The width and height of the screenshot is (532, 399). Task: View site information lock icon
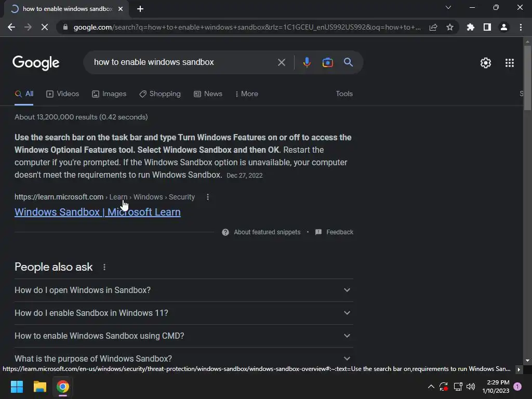click(65, 27)
